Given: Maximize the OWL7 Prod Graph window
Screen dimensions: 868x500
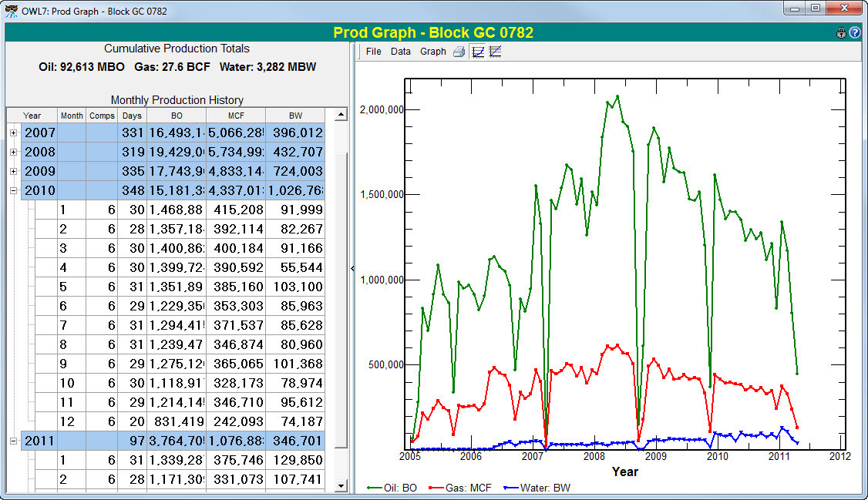Looking at the screenshot, I should point(816,9).
